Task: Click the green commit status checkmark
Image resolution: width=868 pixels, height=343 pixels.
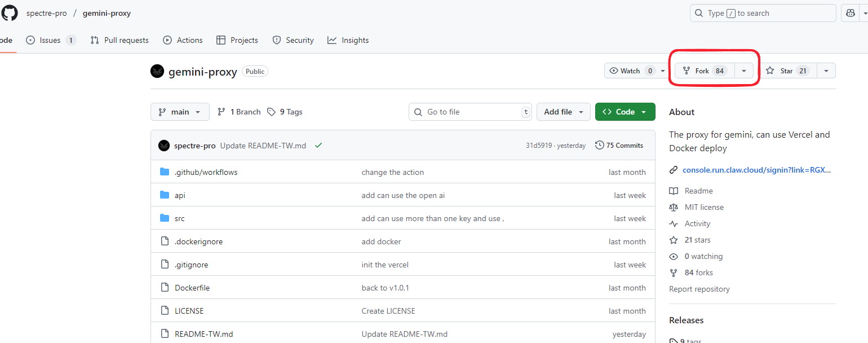Action: [318, 146]
